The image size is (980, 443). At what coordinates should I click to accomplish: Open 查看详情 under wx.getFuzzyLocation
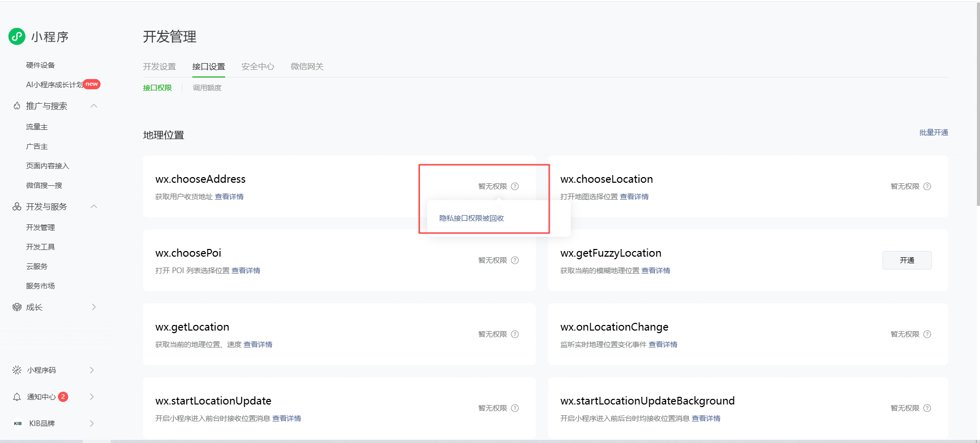click(x=656, y=271)
